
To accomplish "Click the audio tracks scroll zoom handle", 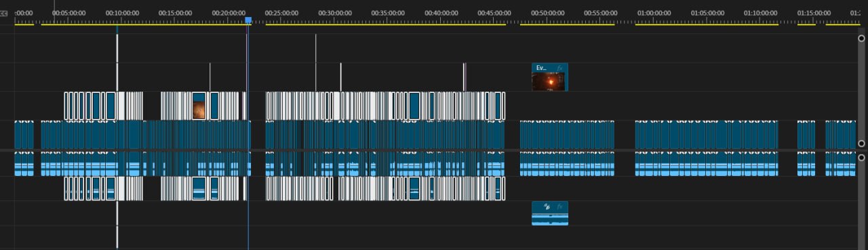I will click(861, 158).
